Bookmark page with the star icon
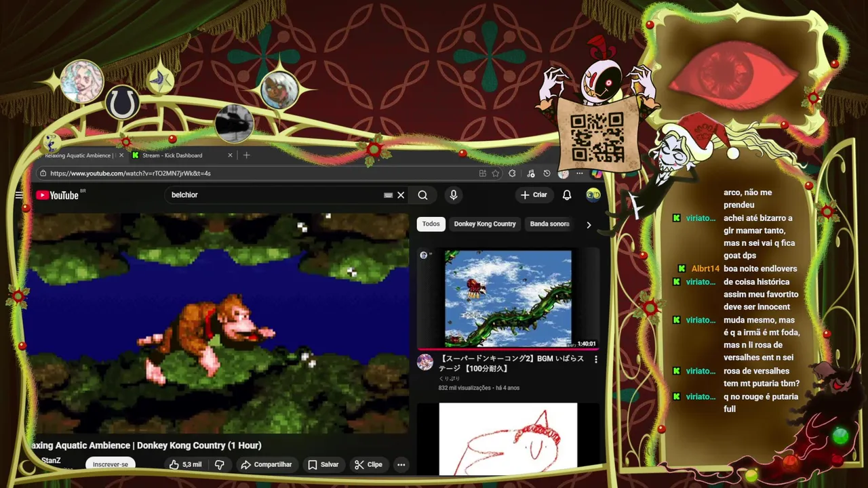Image resolution: width=868 pixels, height=488 pixels. (496, 174)
